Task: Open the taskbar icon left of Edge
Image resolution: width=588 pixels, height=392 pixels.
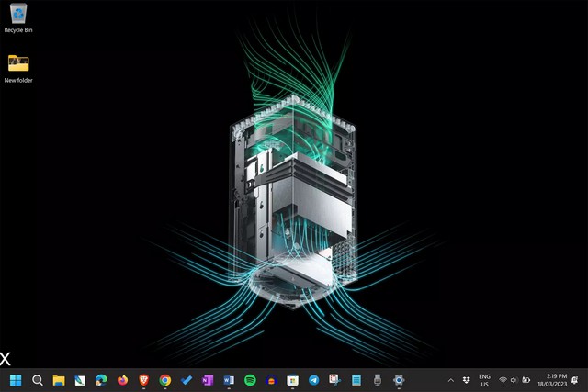Action: click(80, 380)
